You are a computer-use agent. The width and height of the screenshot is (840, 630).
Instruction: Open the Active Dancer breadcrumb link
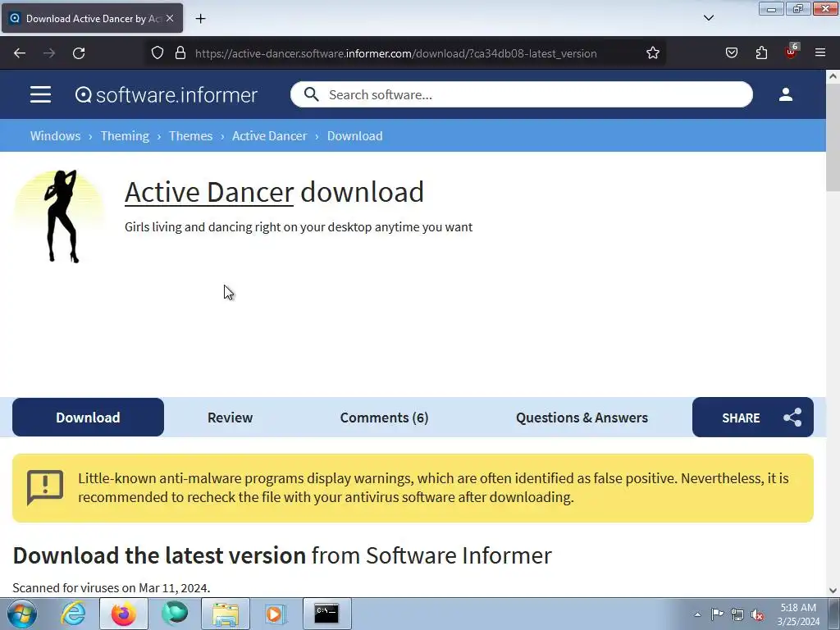click(x=269, y=136)
